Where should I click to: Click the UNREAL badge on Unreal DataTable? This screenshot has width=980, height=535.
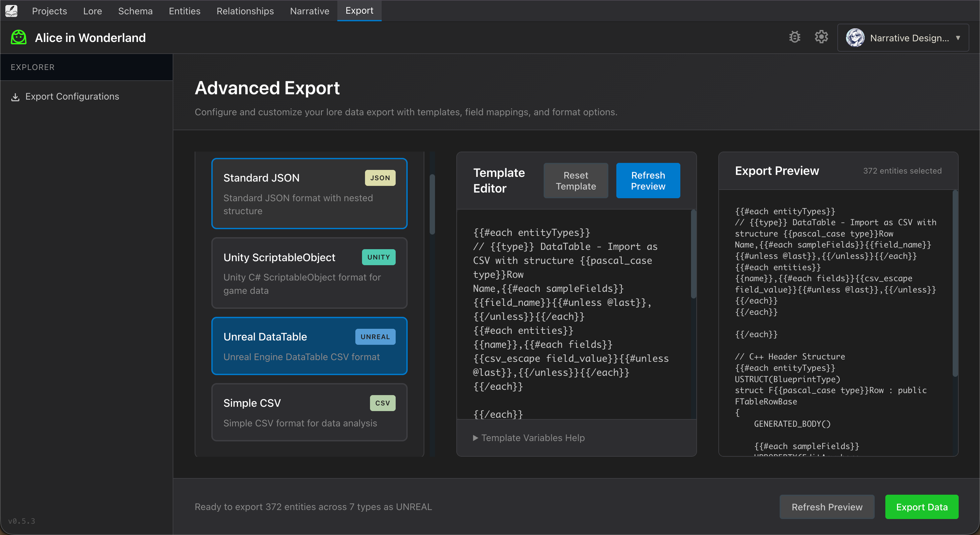click(x=375, y=336)
